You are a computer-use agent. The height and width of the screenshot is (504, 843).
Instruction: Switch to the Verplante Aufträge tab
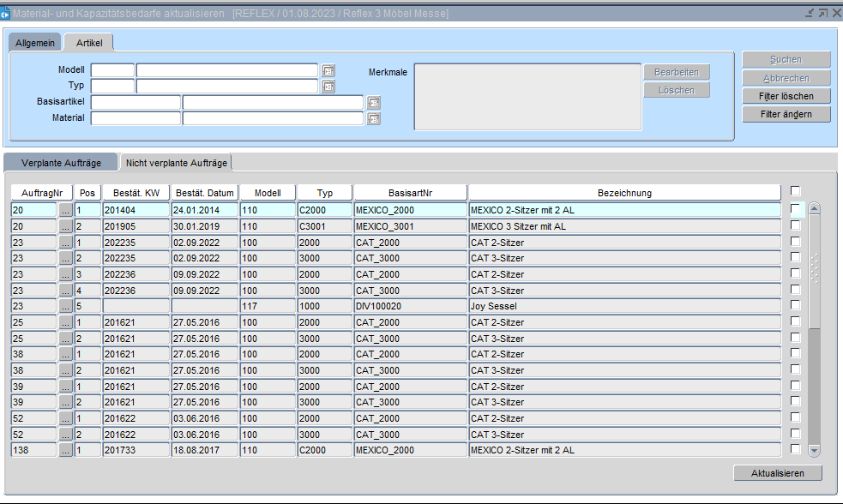click(x=61, y=163)
